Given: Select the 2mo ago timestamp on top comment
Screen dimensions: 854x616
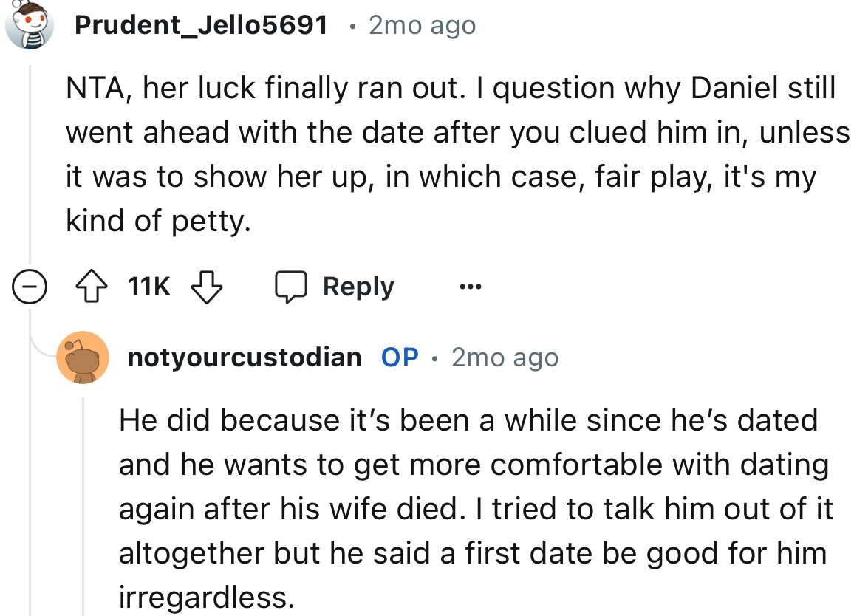Looking at the screenshot, I should pyautogui.click(x=422, y=24).
